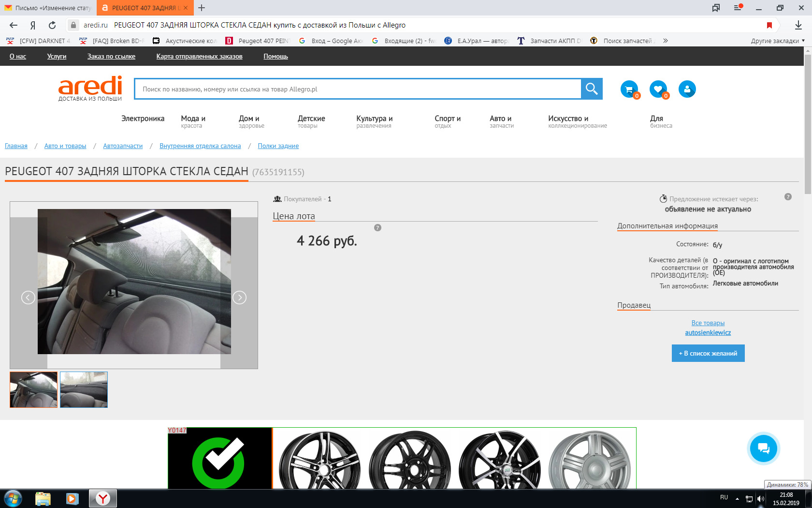Click the main product photo
Screen dimensions: 812x508
coord(134,282)
